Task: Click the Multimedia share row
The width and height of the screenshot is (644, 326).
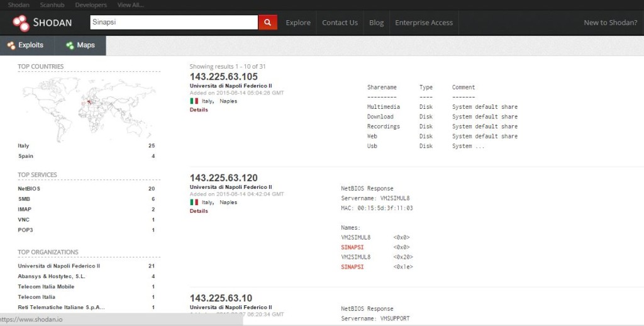Action: point(442,107)
